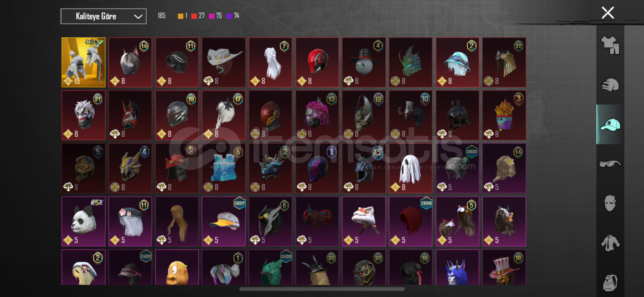Pick the ice block helmet item
Image resolution: width=644 pixels, height=297 pixels.
pos(224,168)
